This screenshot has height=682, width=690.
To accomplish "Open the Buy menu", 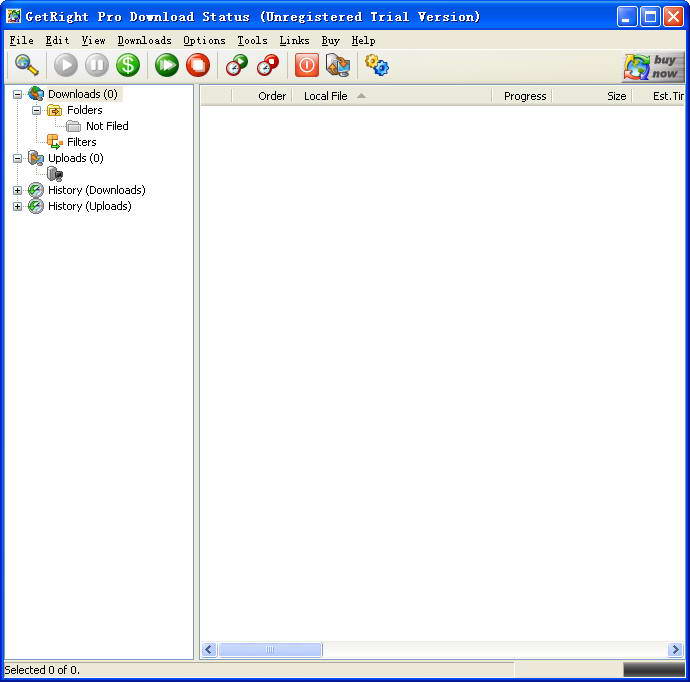I will click(330, 40).
